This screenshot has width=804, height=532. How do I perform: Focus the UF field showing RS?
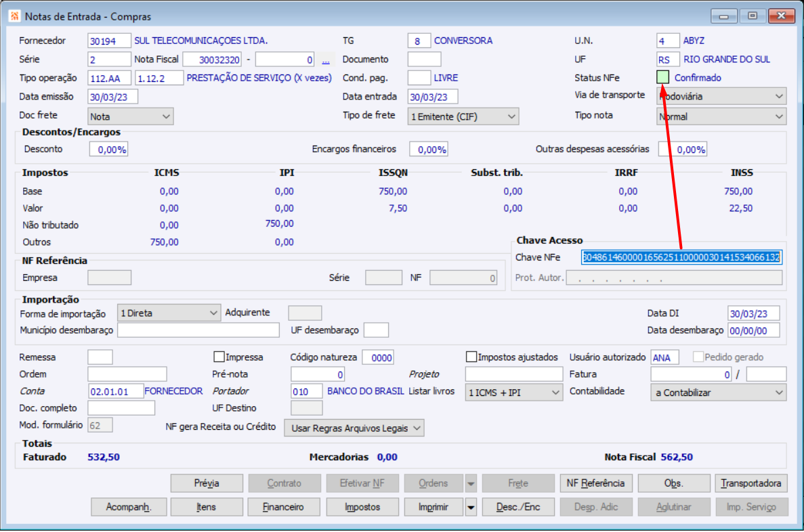pyautogui.click(x=668, y=60)
